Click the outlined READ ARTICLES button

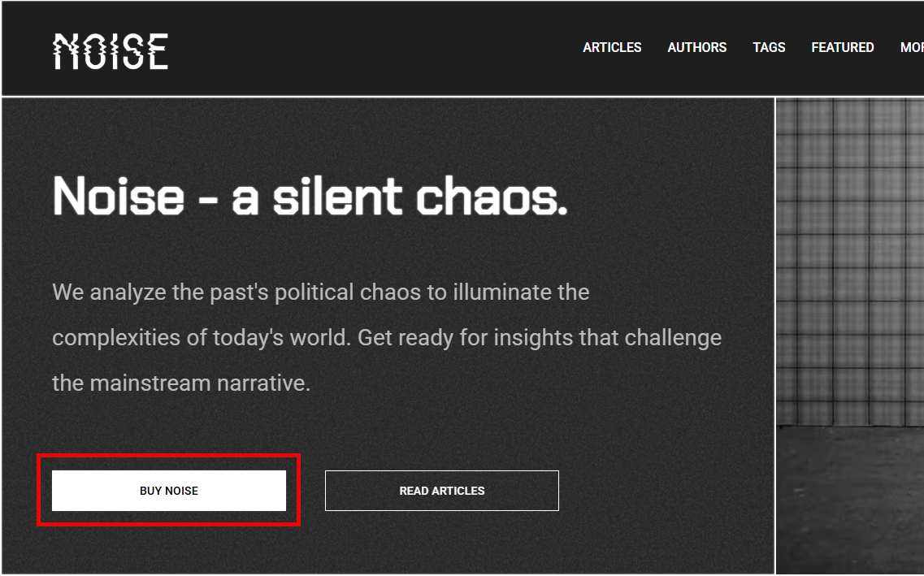click(442, 491)
